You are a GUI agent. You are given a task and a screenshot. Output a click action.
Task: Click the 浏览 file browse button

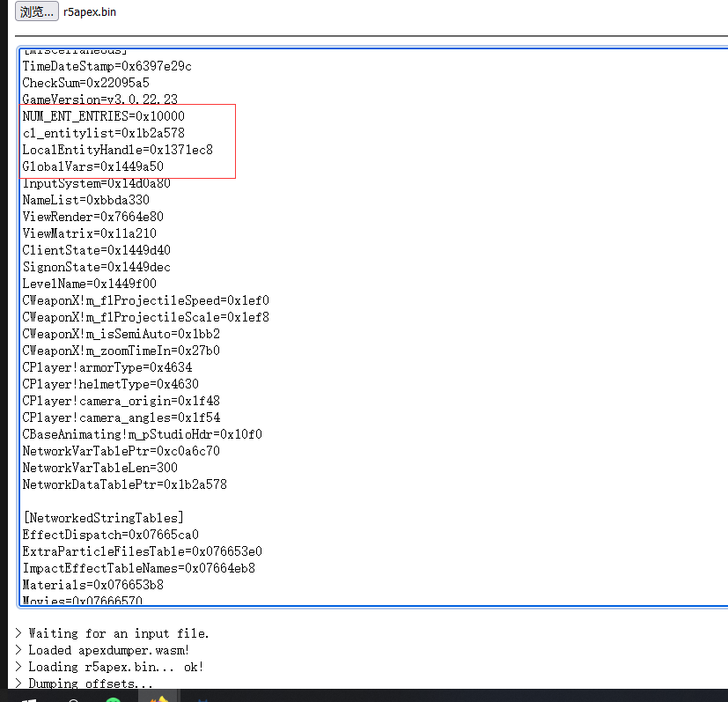coord(35,11)
